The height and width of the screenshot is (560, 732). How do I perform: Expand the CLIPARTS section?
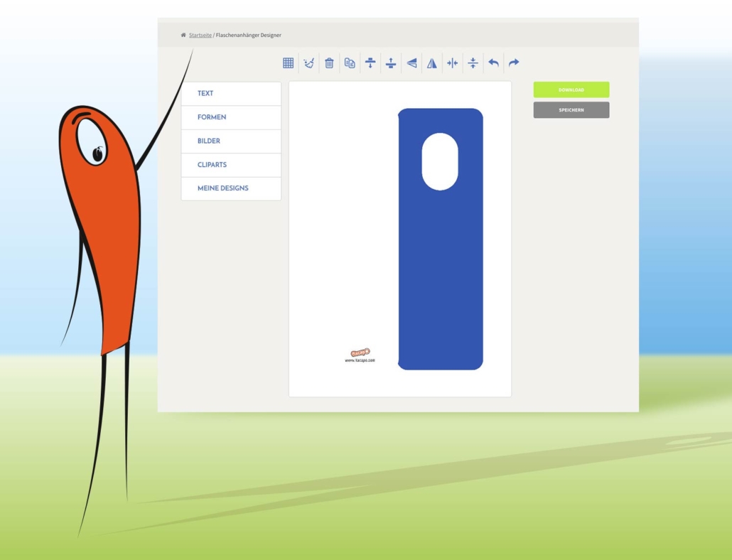231,165
